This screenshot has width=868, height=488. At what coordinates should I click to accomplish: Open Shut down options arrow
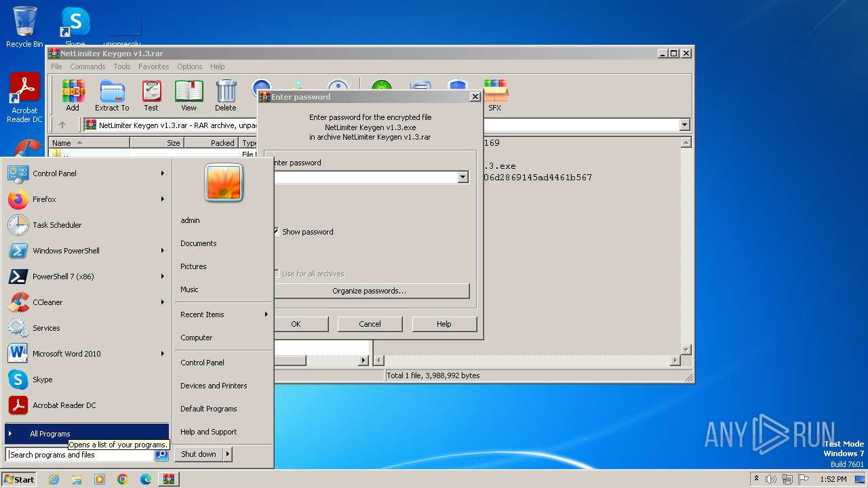click(x=227, y=455)
